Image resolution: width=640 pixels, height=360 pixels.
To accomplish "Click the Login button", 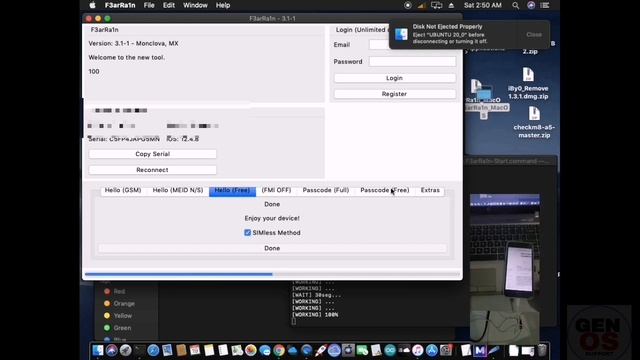I will coord(395,78).
